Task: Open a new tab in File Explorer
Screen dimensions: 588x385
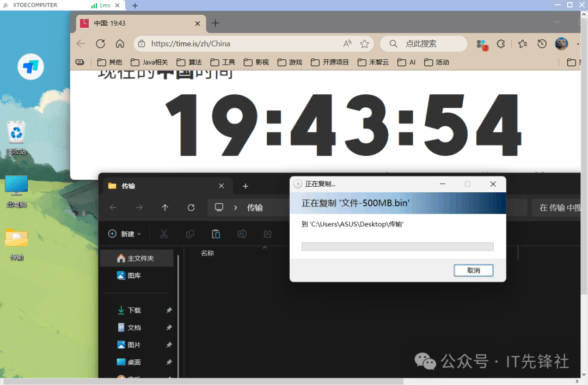Action: [245, 186]
